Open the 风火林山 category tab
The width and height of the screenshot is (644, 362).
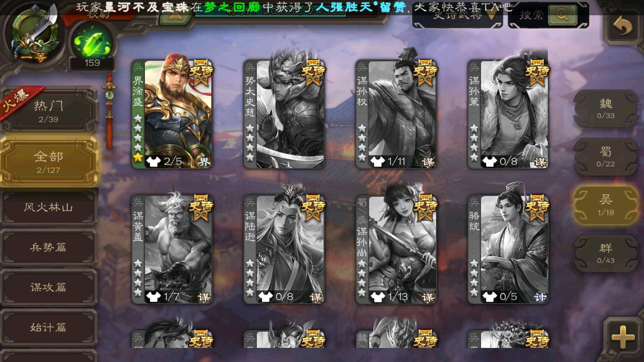48,207
